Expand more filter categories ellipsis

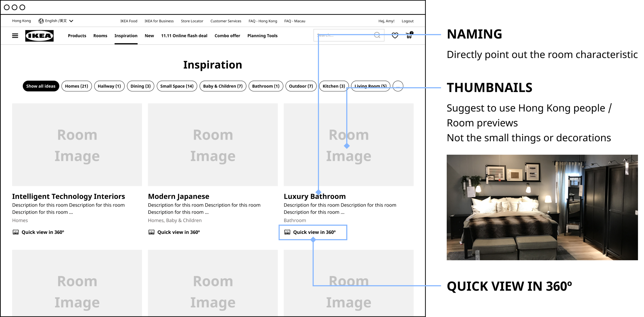(x=398, y=86)
